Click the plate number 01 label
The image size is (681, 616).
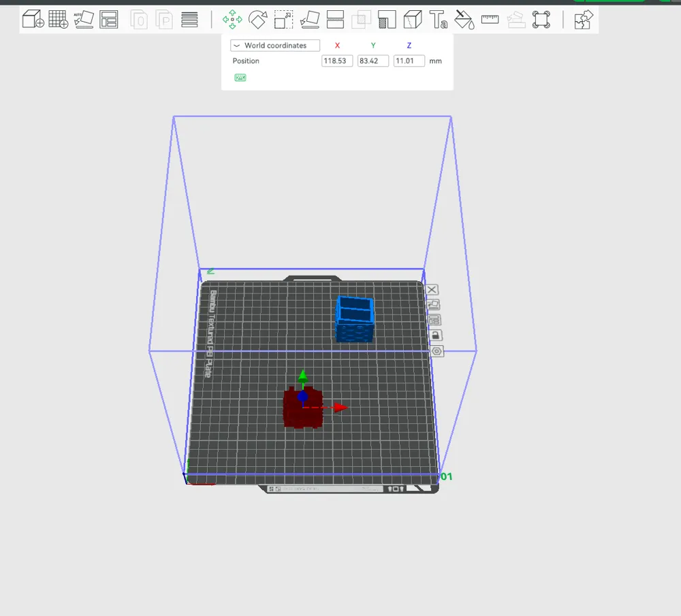pyautogui.click(x=447, y=476)
